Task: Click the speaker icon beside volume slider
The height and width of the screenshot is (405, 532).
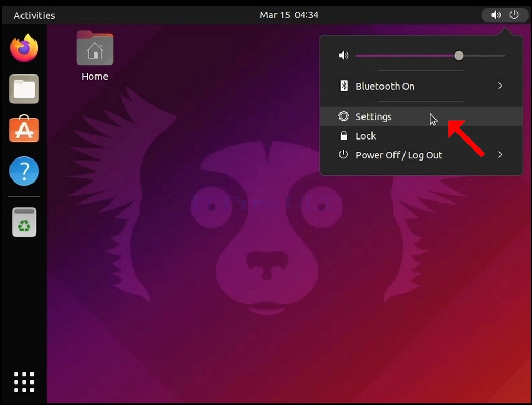Action: click(x=344, y=55)
